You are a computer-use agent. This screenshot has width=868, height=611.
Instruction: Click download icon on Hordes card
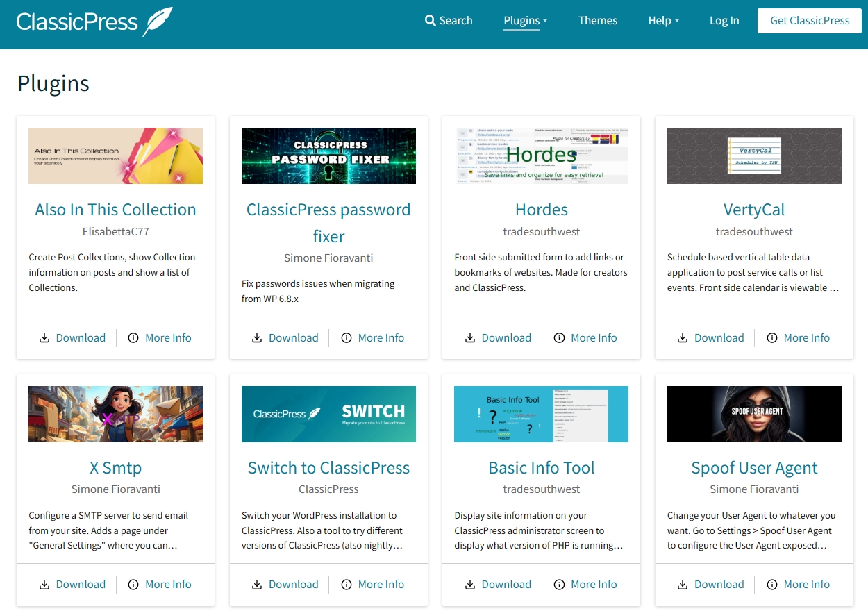tap(470, 338)
